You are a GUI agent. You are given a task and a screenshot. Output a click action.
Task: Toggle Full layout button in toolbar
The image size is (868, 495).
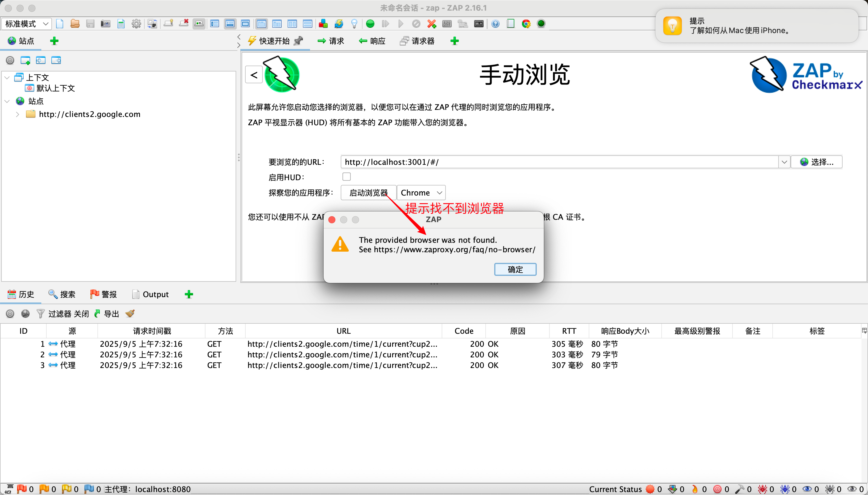(x=245, y=24)
